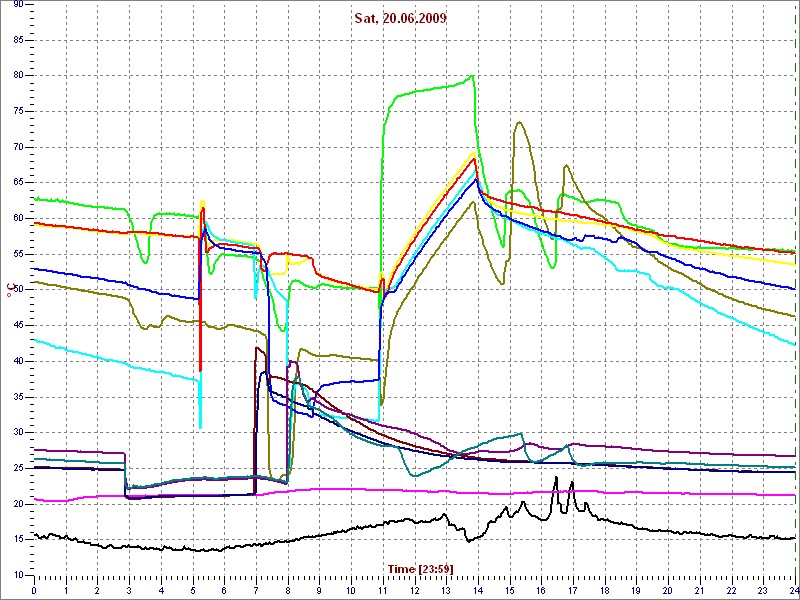Click the olive curve's tall peak after hour 15
Image resolution: width=800 pixels, height=600 pixels.
click(x=519, y=123)
